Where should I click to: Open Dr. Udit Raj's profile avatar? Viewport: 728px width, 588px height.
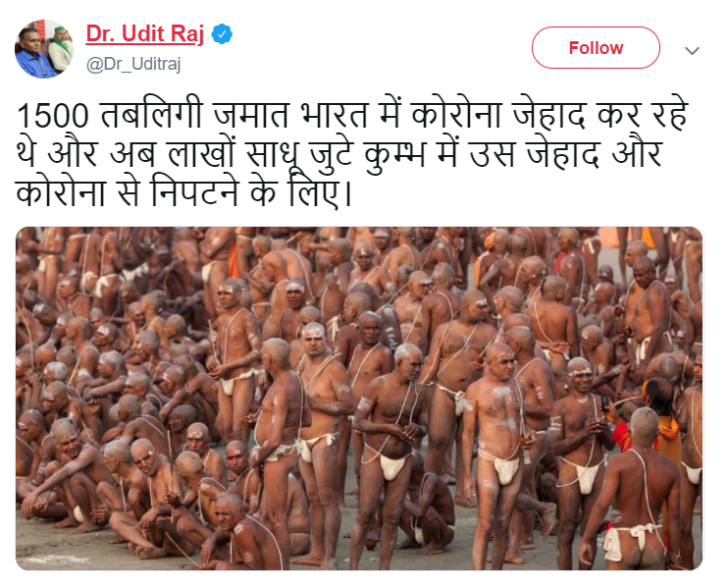[x=44, y=49]
